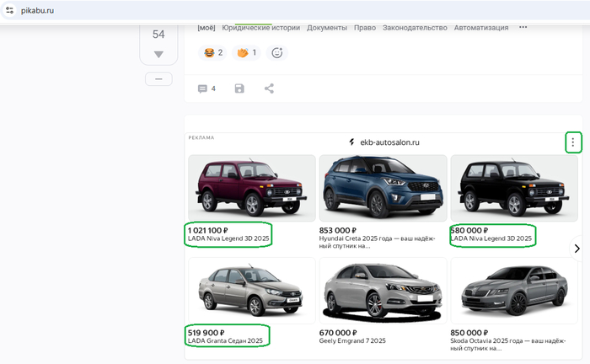Open the Документы tag
The height and width of the screenshot is (364, 590).
point(327,28)
